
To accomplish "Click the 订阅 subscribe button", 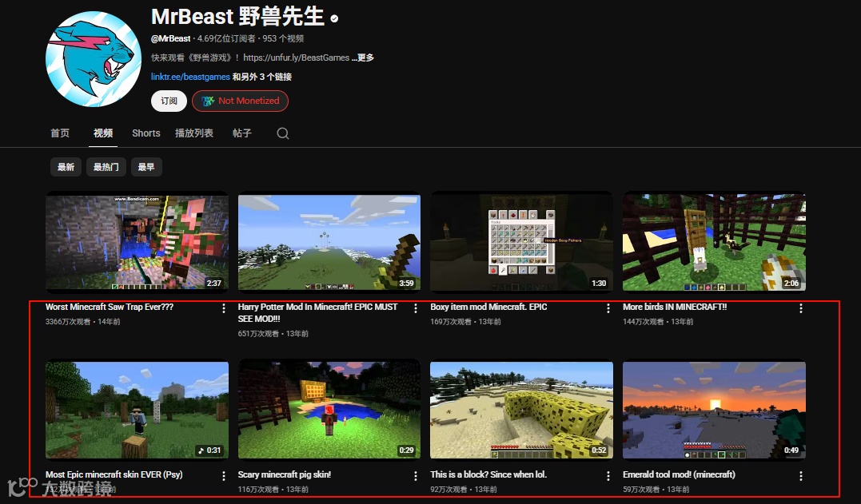I will point(169,101).
